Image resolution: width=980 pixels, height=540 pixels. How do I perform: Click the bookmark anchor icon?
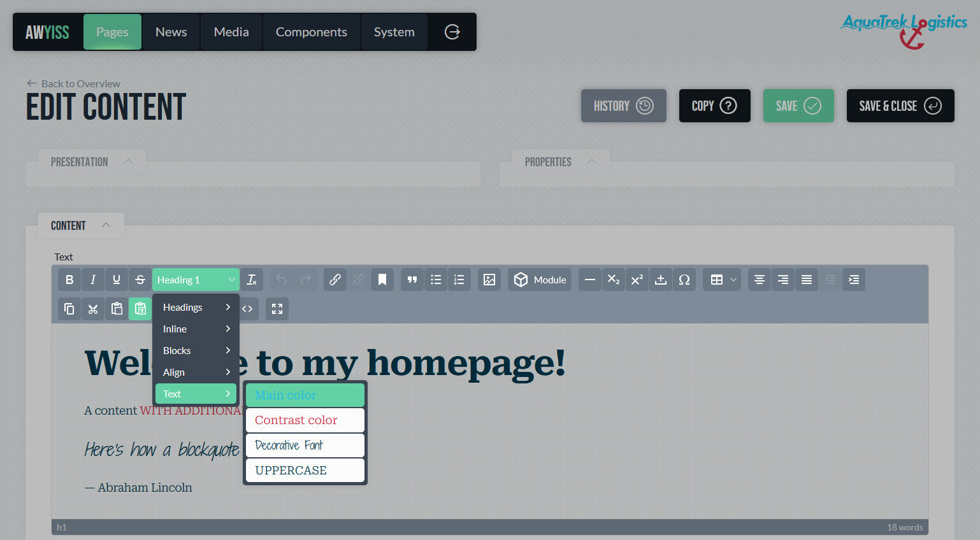click(382, 280)
